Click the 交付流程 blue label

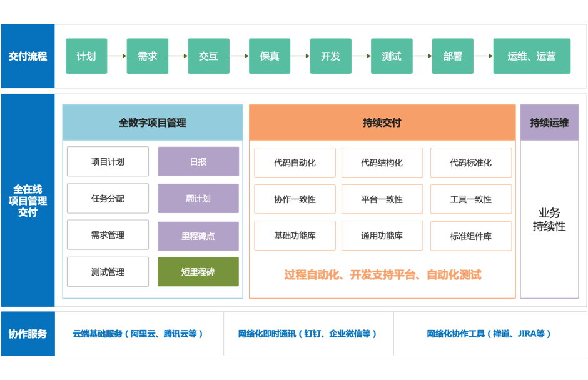pyautogui.click(x=28, y=56)
